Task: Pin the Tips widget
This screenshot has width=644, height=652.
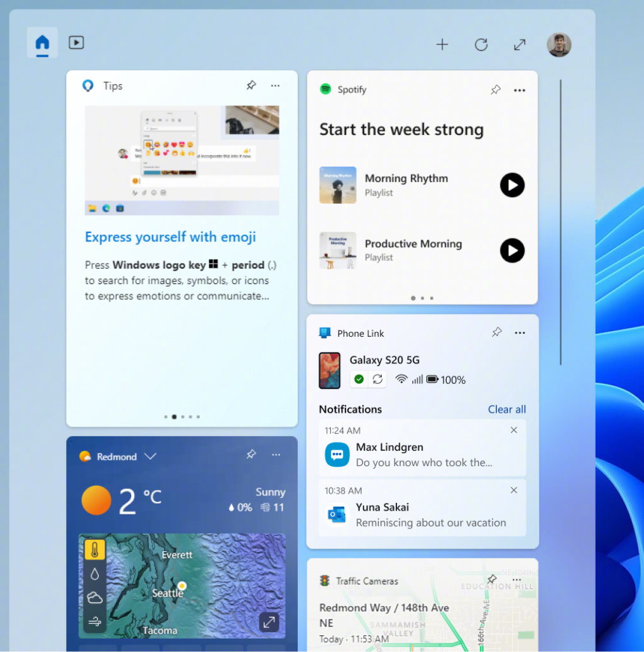Action: pyautogui.click(x=251, y=85)
